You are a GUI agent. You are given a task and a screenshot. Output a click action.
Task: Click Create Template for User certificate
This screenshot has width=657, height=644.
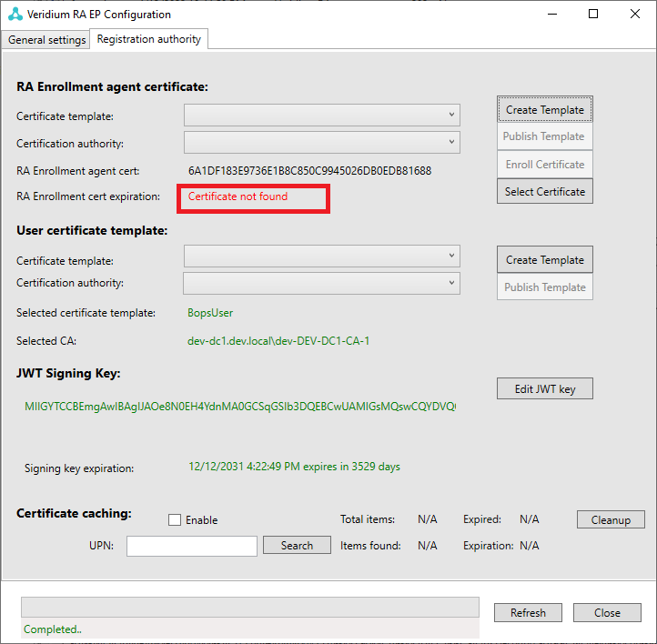click(544, 260)
